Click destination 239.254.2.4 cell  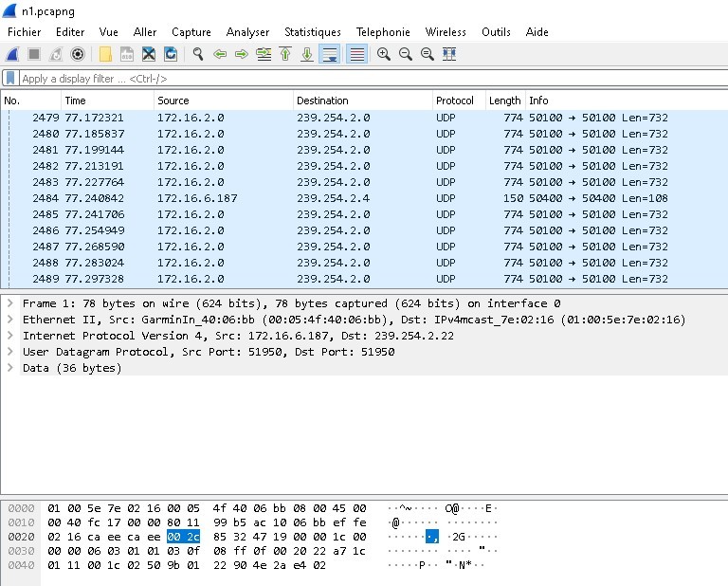pyautogui.click(x=334, y=198)
